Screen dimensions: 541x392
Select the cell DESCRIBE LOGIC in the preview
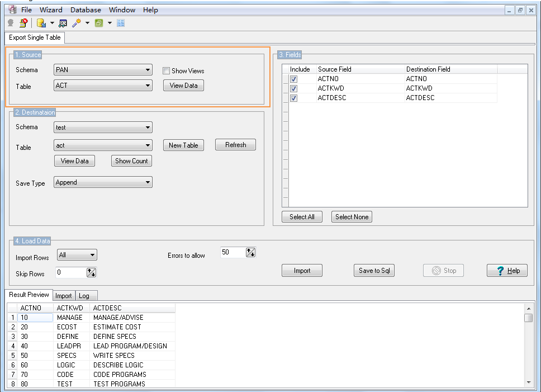coord(132,365)
